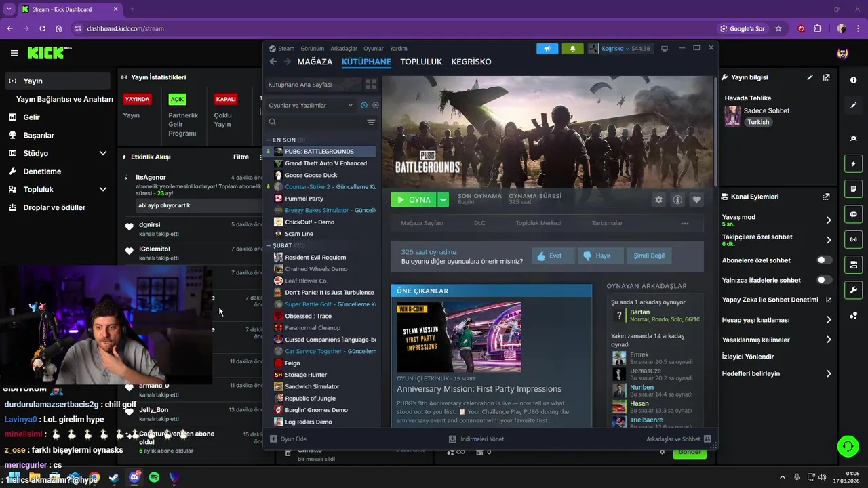Open Kick sidebar info icon
Image resolution: width=868 pixels, height=488 pixels.
(853, 80)
